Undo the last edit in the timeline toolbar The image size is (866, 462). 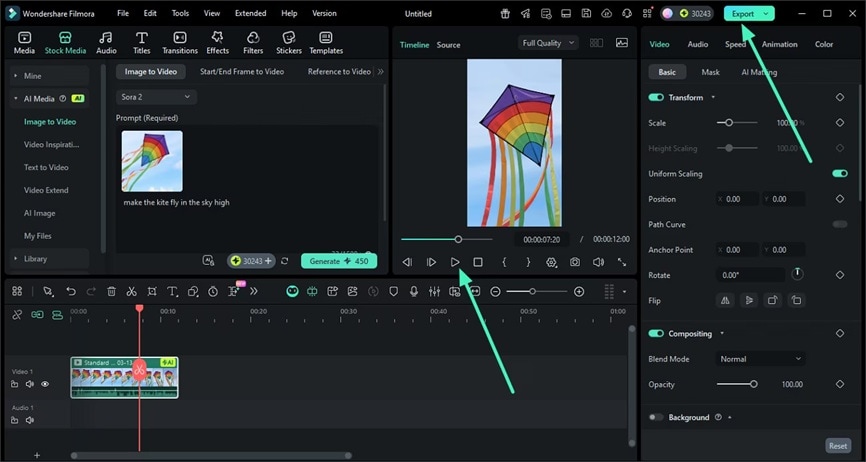[x=70, y=291]
